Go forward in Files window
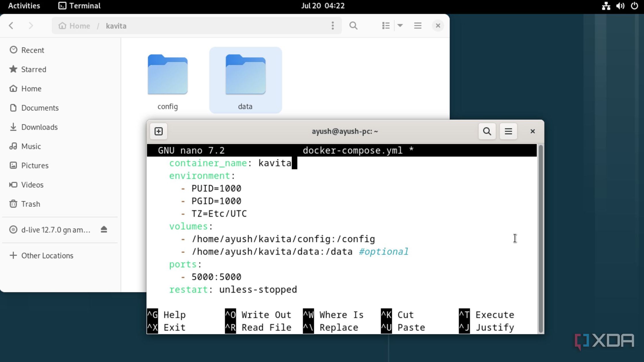Viewport: 644px width, 362px height. [31, 26]
